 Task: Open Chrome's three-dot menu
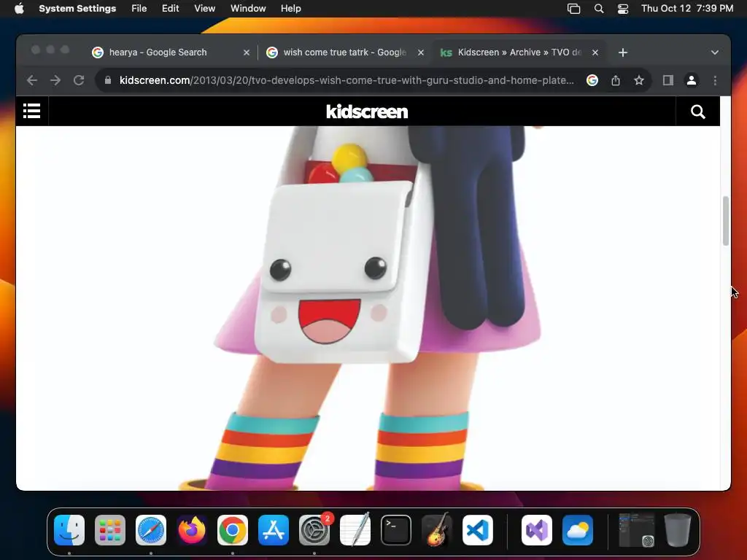(715, 80)
